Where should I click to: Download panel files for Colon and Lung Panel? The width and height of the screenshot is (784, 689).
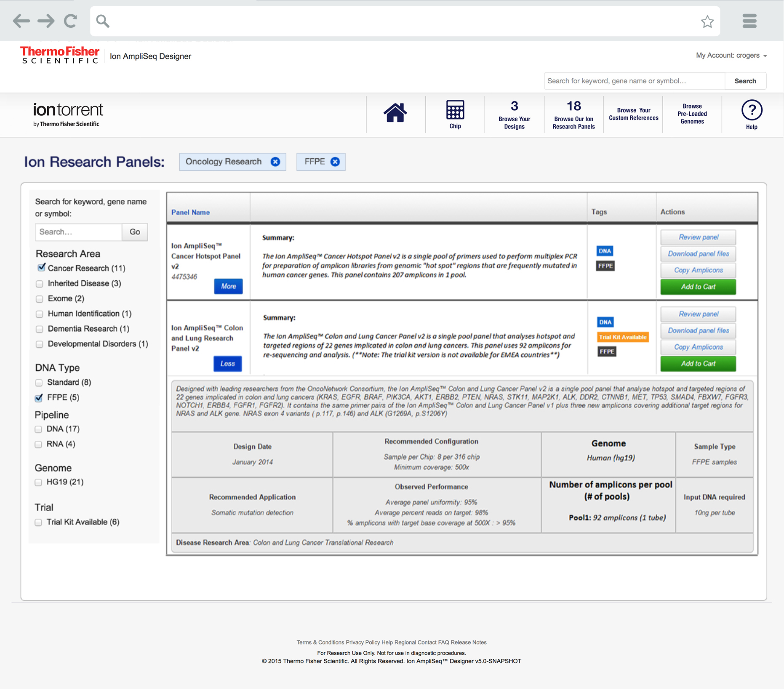click(698, 330)
